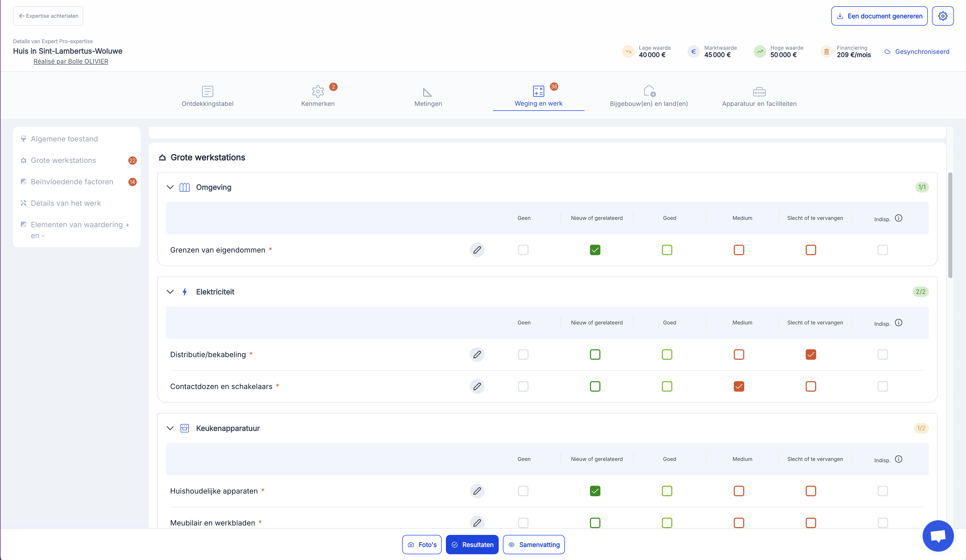Click the Indisp. info icon in Omgeving

point(899,218)
